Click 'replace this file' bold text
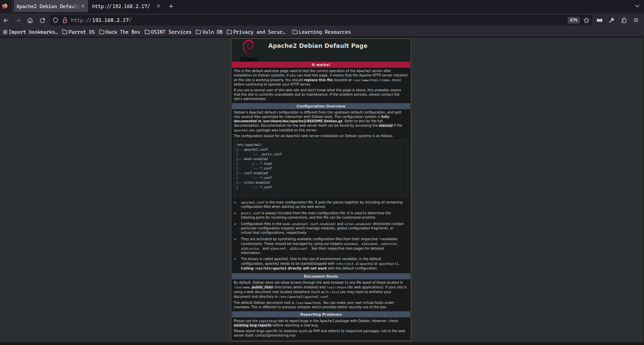Image resolution: width=644 pixels, height=345 pixels. [x=318, y=80]
